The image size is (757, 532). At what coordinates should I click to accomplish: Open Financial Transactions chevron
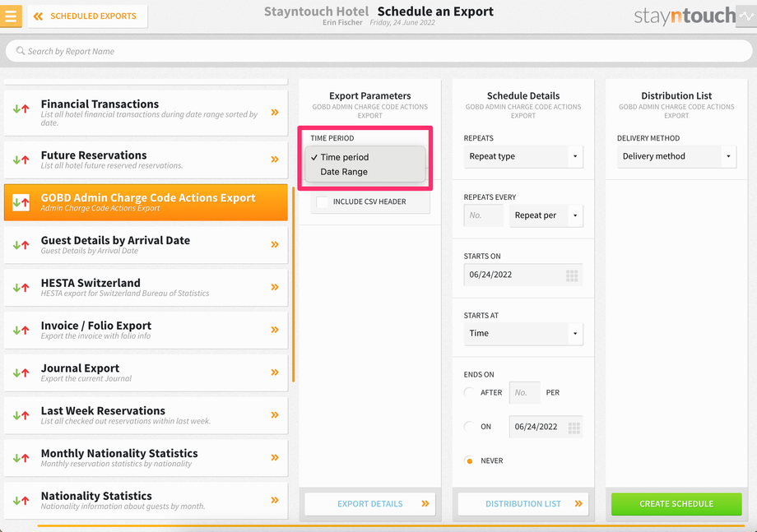pos(275,113)
